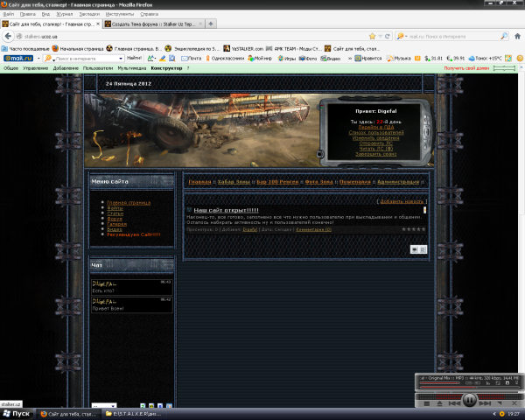Click the Почта mail icon in toolbar
The height and width of the screenshot is (420, 525).
191,59
